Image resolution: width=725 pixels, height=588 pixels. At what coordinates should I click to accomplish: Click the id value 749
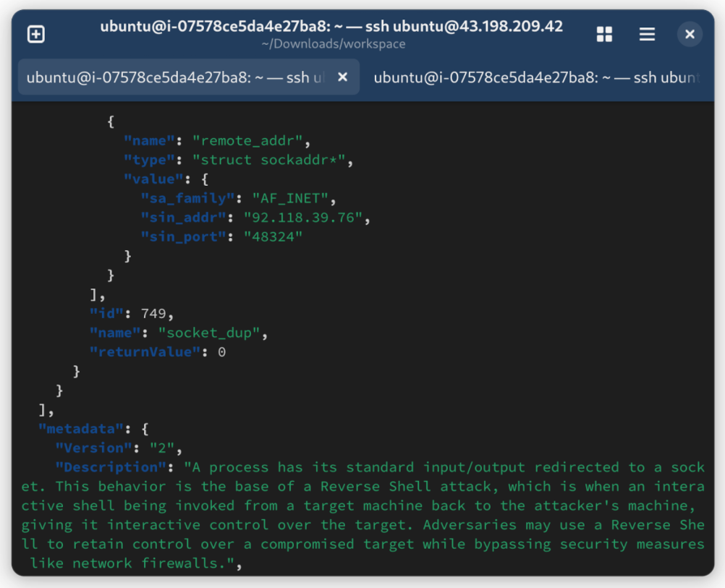pos(153,314)
